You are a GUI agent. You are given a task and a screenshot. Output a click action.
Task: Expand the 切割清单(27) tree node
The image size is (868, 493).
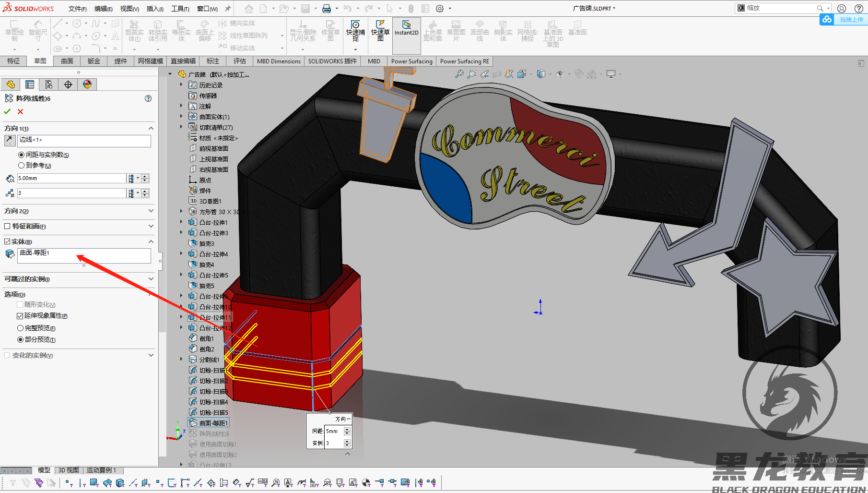[181, 127]
